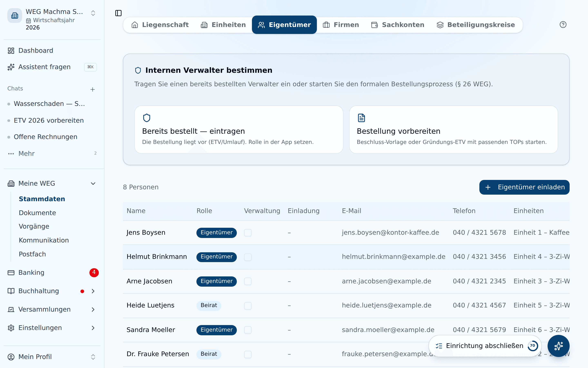The width and height of the screenshot is (588, 368).
Task: Switch to the Einheiten tab
Action: click(x=223, y=25)
